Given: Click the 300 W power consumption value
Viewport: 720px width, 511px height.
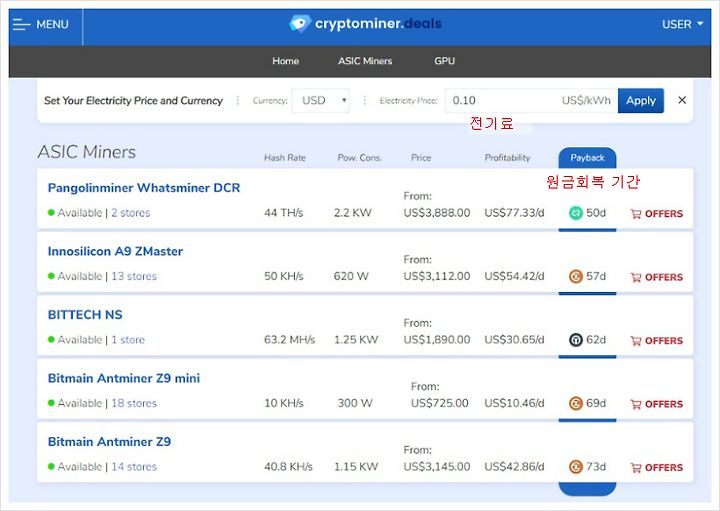Looking at the screenshot, I should point(355,403).
